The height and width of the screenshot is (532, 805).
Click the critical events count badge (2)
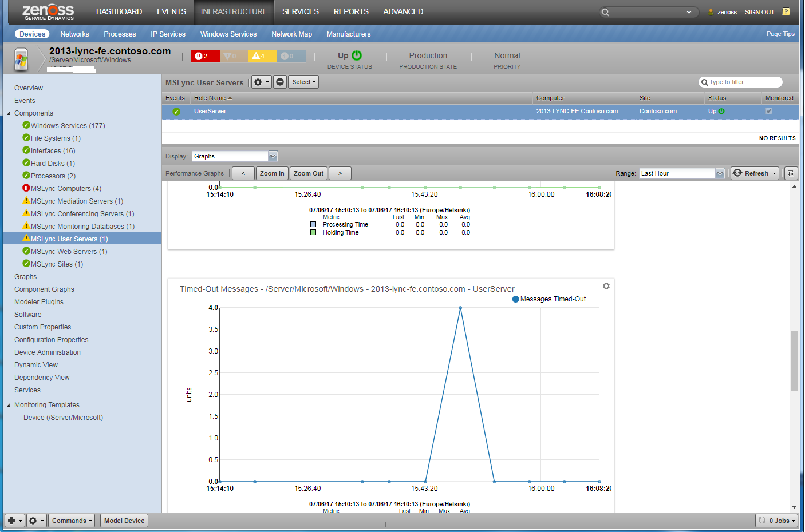205,56
